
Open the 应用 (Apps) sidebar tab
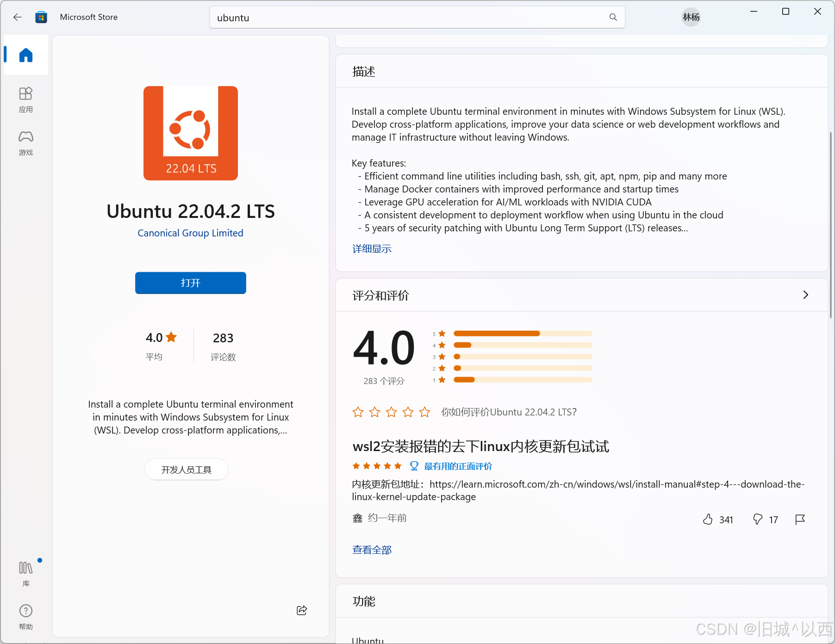click(26, 99)
